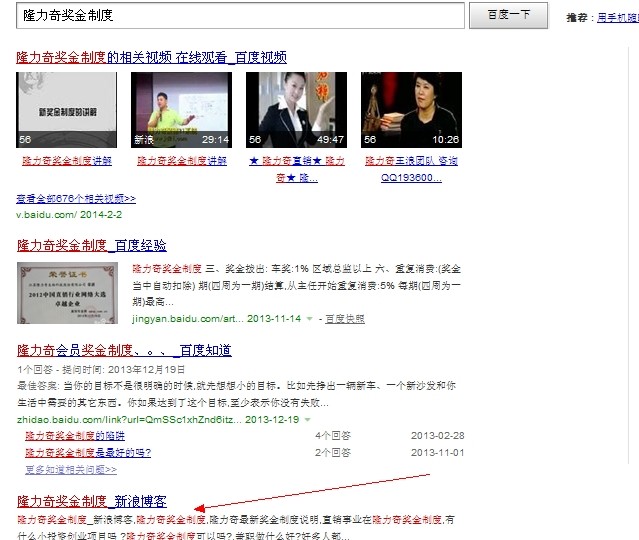Open the 新奖金制度的讲解 video thumbnail
The height and width of the screenshot is (540, 639).
point(66,110)
